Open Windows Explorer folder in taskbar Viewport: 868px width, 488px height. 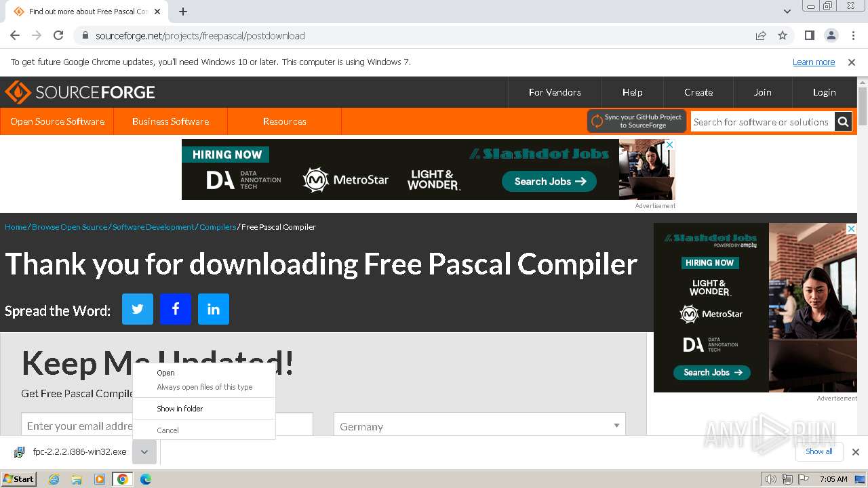(77, 479)
